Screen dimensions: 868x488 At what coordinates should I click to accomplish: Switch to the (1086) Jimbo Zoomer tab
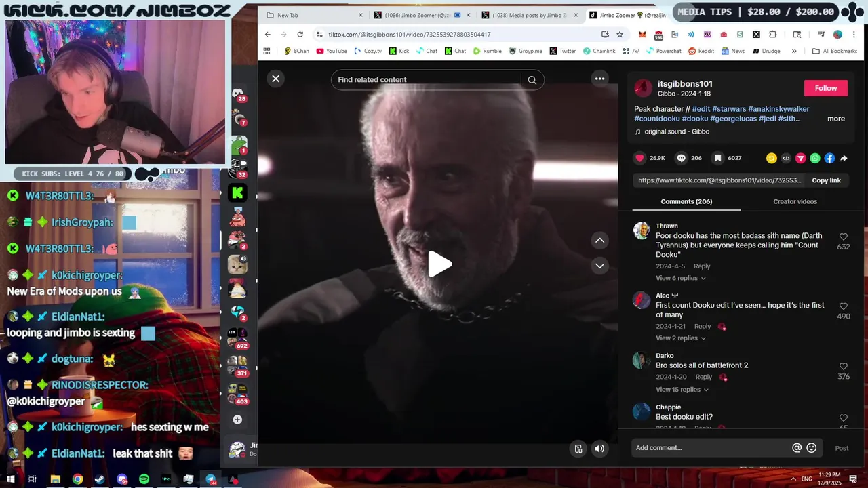(x=420, y=15)
